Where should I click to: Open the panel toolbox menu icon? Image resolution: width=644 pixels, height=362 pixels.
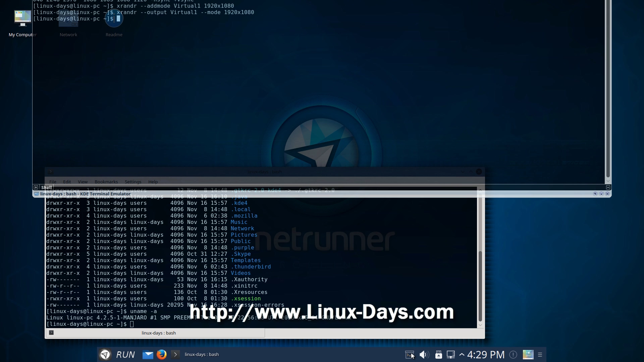point(540,355)
